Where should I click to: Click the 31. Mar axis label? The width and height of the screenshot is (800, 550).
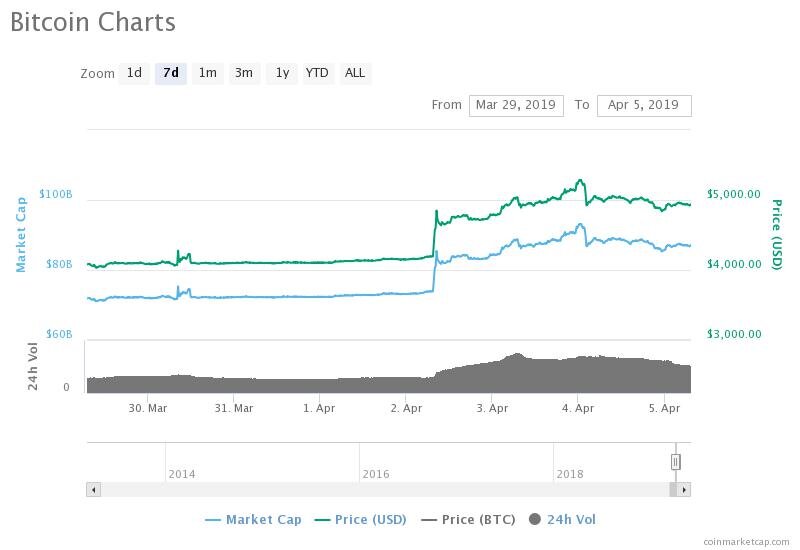[234, 408]
